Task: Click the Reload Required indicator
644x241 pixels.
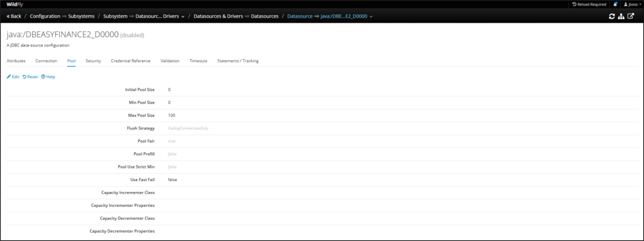Action: point(589,4)
